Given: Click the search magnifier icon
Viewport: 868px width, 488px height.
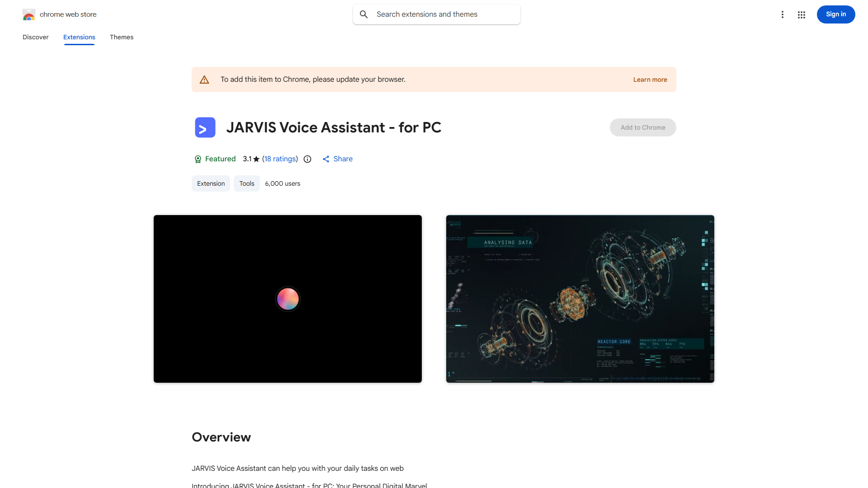Looking at the screenshot, I should pos(363,14).
